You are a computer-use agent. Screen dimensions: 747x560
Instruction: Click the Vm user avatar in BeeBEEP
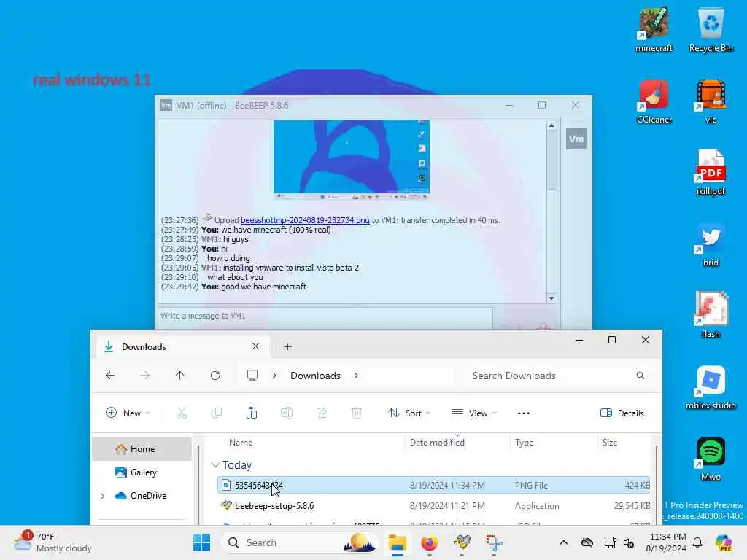[576, 139]
